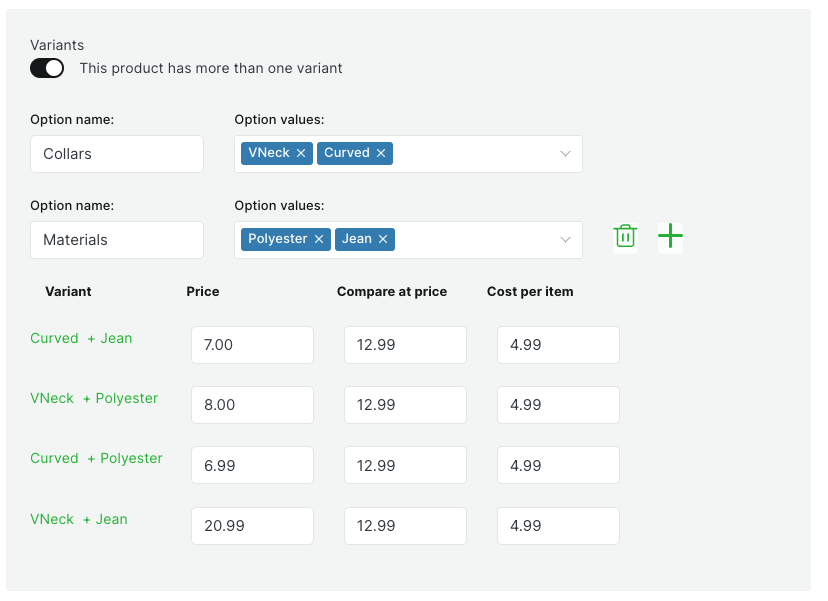828x601 pixels.
Task: Click the 'VNeck + Polyester' variant name
Action: [x=94, y=398]
